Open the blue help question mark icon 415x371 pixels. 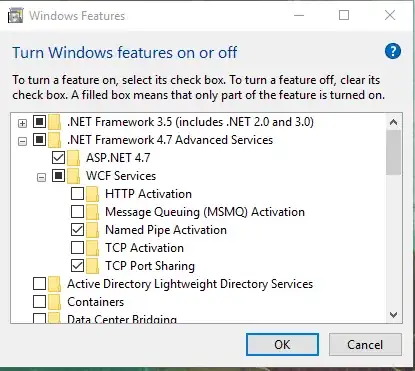tap(393, 51)
